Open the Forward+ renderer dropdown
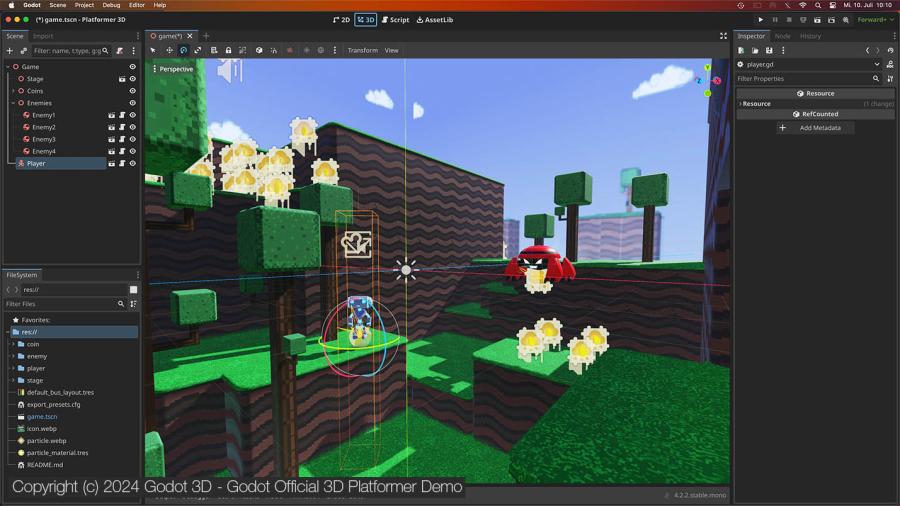 (x=875, y=20)
